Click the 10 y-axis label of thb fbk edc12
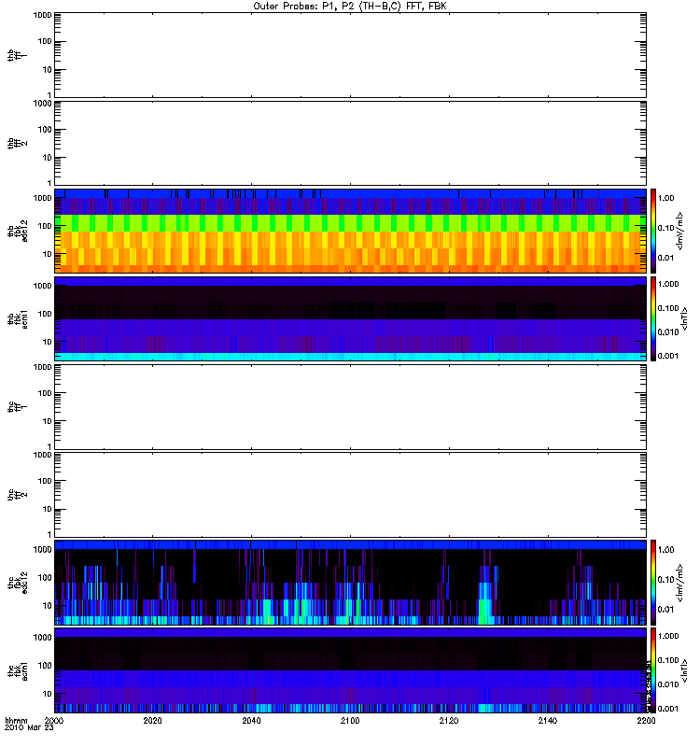Viewport: 700px width, 747px height. pyautogui.click(x=48, y=254)
